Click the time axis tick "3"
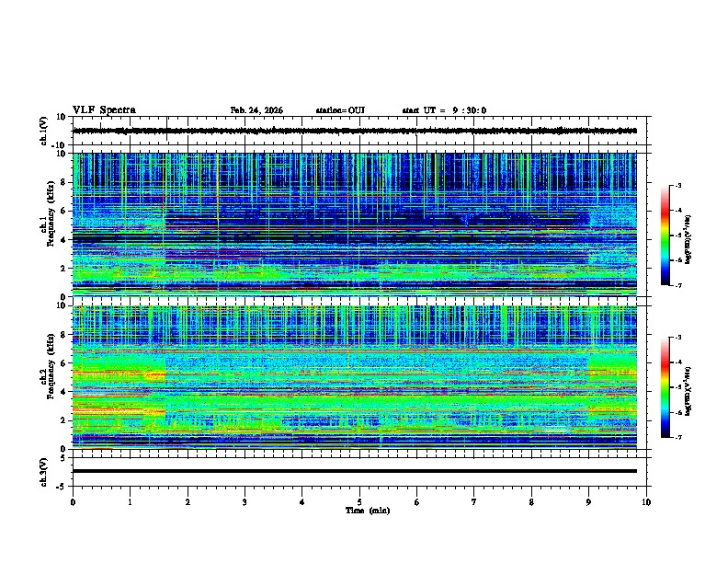Image resolution: width=728 pixels, height=563 pixels. coord(245,502)
